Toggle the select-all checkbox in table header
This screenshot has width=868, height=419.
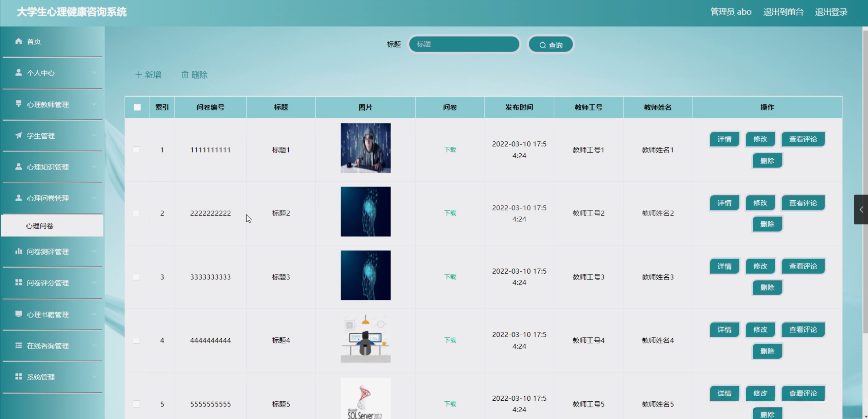[x=137, y=107]
